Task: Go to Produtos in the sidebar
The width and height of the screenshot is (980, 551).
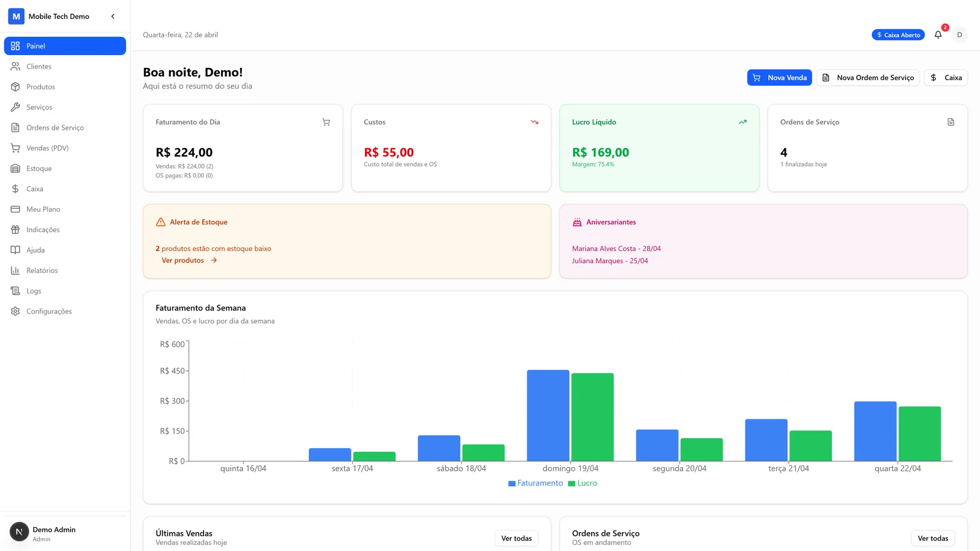Action: coord(65,87)
